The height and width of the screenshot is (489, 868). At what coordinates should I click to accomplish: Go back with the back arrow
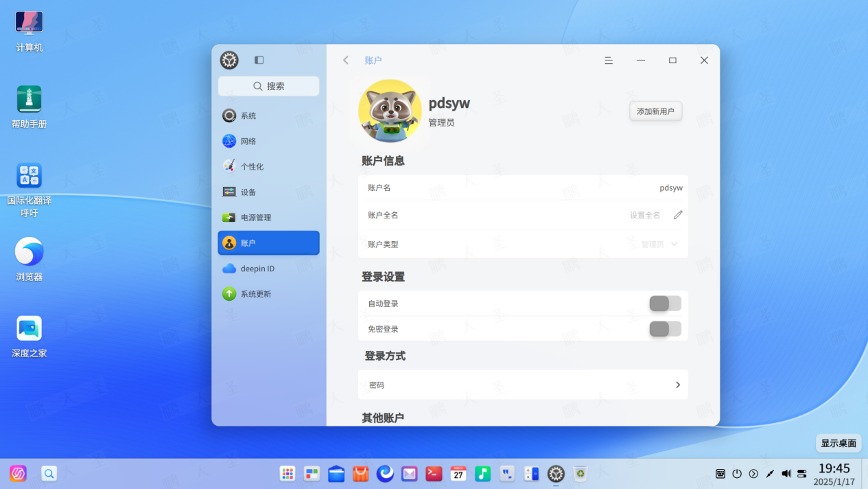[346, 60]
